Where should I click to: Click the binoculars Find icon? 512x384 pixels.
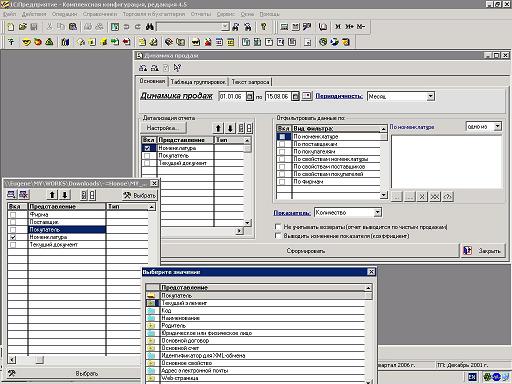point(149,27)
